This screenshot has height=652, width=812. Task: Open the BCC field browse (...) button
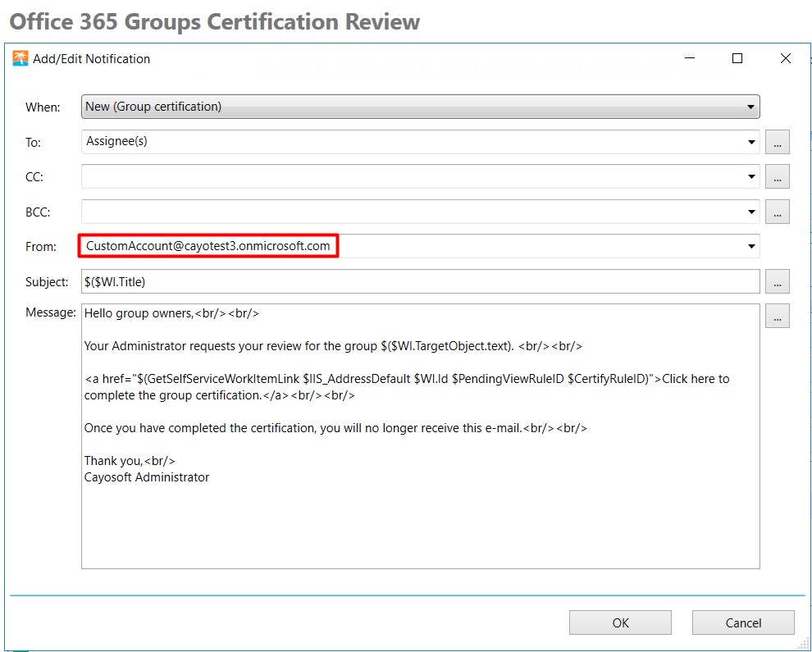click(x=778, y=212)
